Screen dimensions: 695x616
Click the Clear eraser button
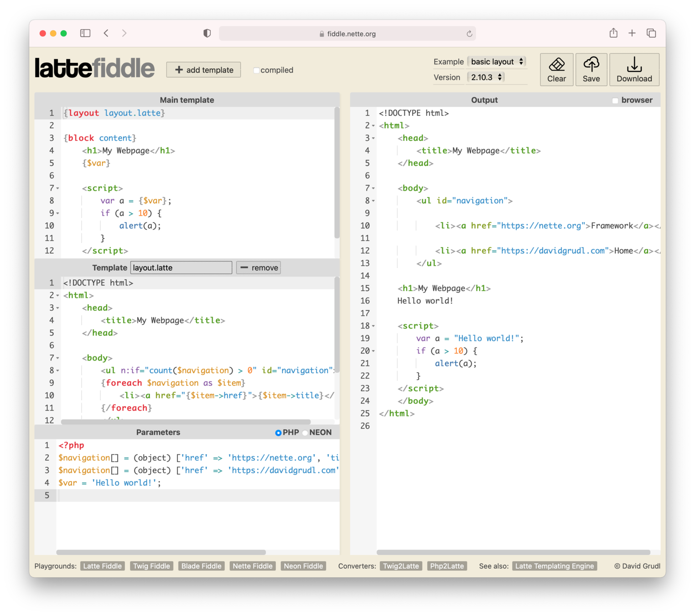click(x=556, y=69)
